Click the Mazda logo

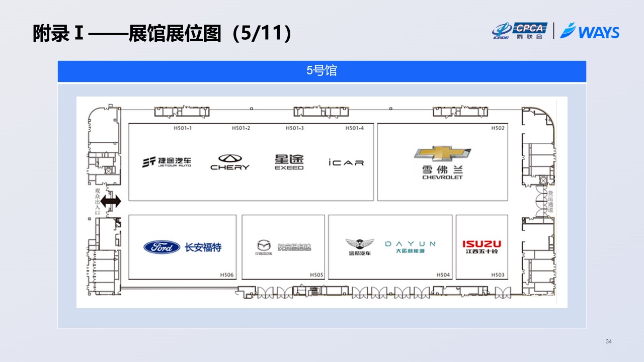[x=264, y=246]
